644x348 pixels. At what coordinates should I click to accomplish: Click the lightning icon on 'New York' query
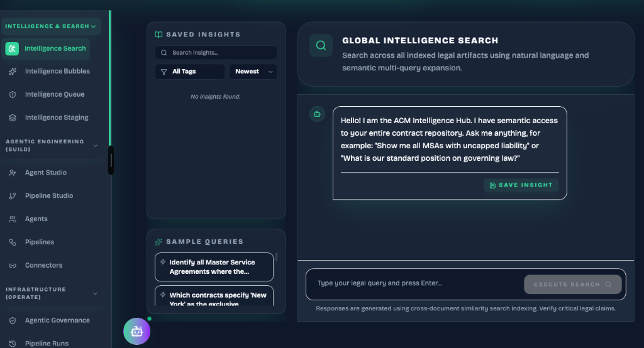pos(163,295)
